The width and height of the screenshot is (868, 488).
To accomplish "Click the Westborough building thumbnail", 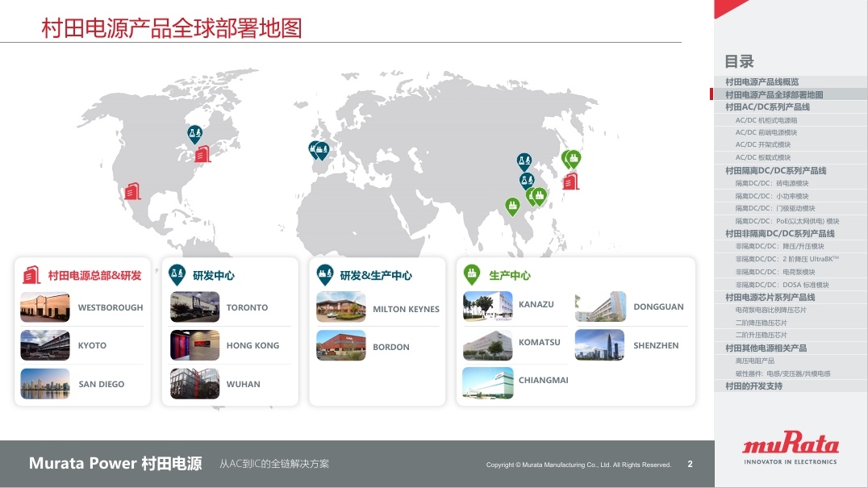I will coord(45,307).
